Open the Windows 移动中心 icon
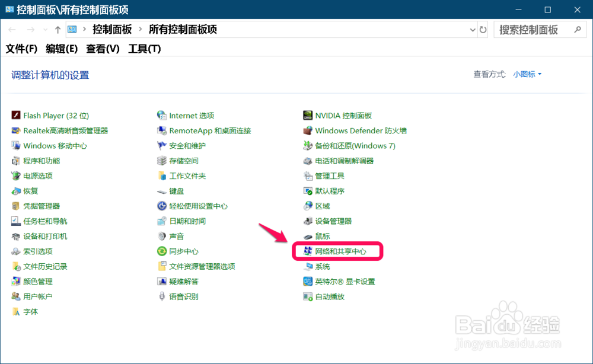The image size is (593, 364). click(16, 145)
